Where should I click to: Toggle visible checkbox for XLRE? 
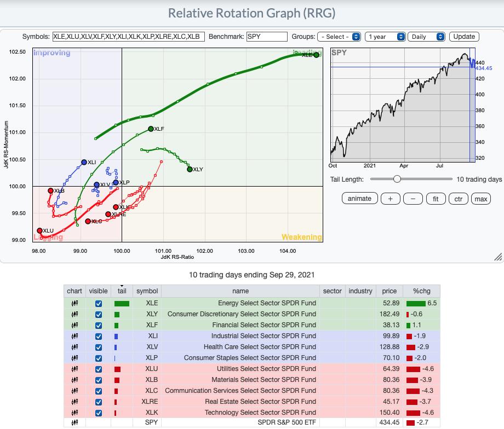click(99, 402)
